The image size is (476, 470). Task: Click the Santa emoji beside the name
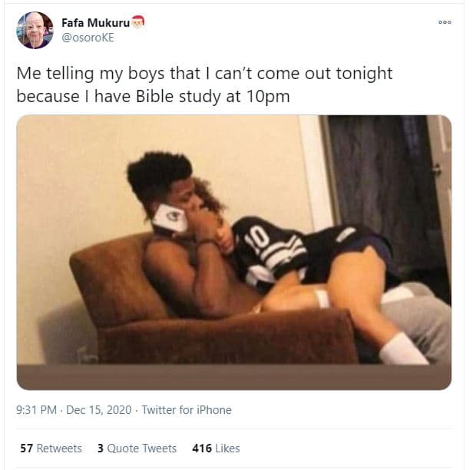[138, 22]
